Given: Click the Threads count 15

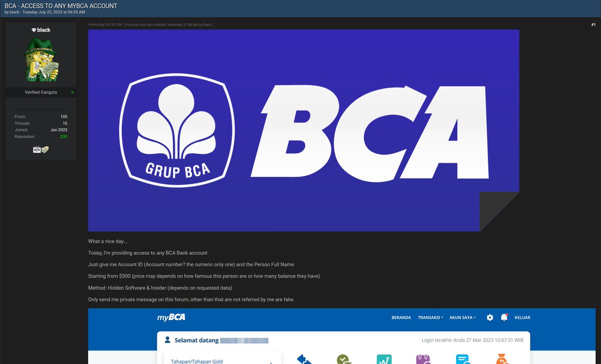Looking at the screenshot, I should pos(65,123).
